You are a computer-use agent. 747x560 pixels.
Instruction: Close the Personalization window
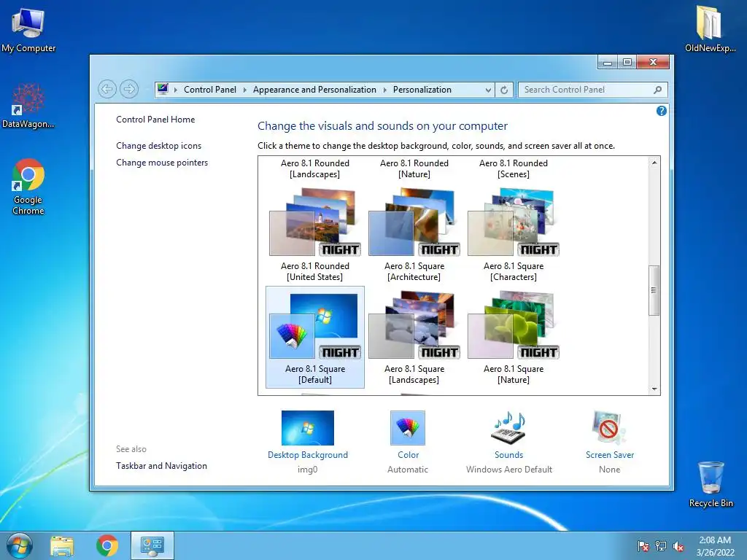653,63
